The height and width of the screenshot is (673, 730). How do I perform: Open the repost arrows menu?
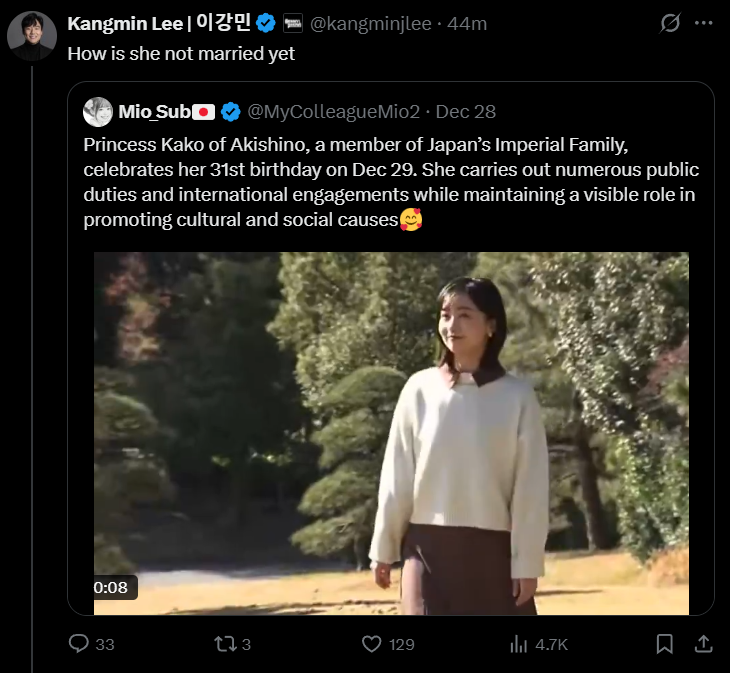pos(225,644)
